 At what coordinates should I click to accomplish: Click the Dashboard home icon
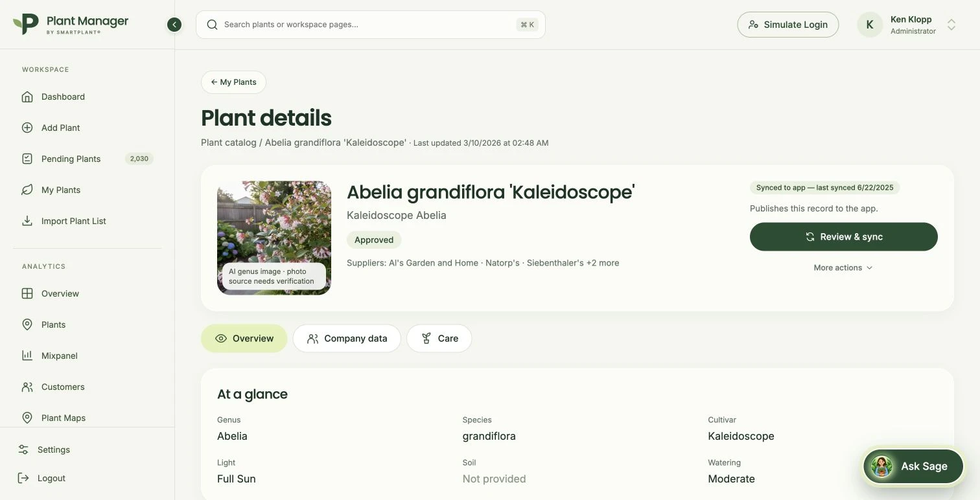27,97
